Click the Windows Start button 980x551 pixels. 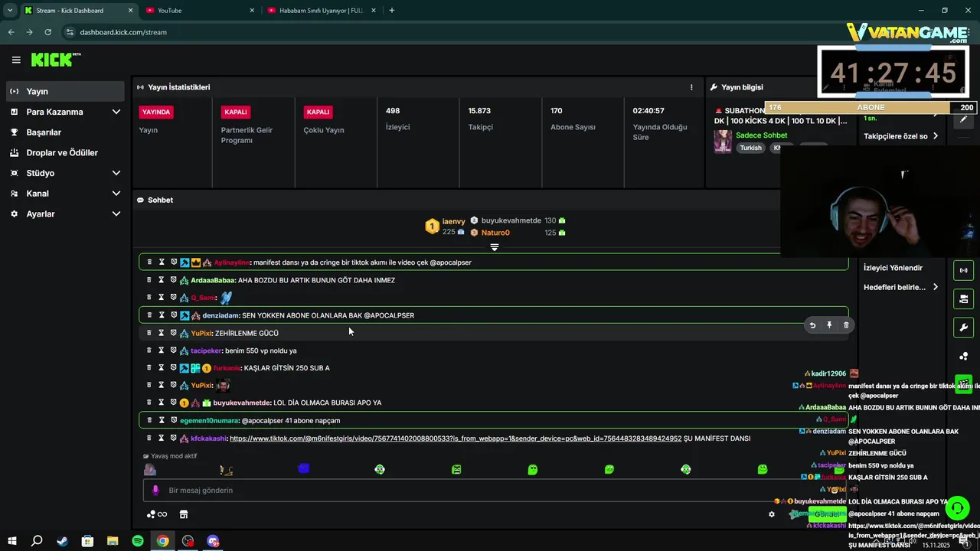point(11,541)
